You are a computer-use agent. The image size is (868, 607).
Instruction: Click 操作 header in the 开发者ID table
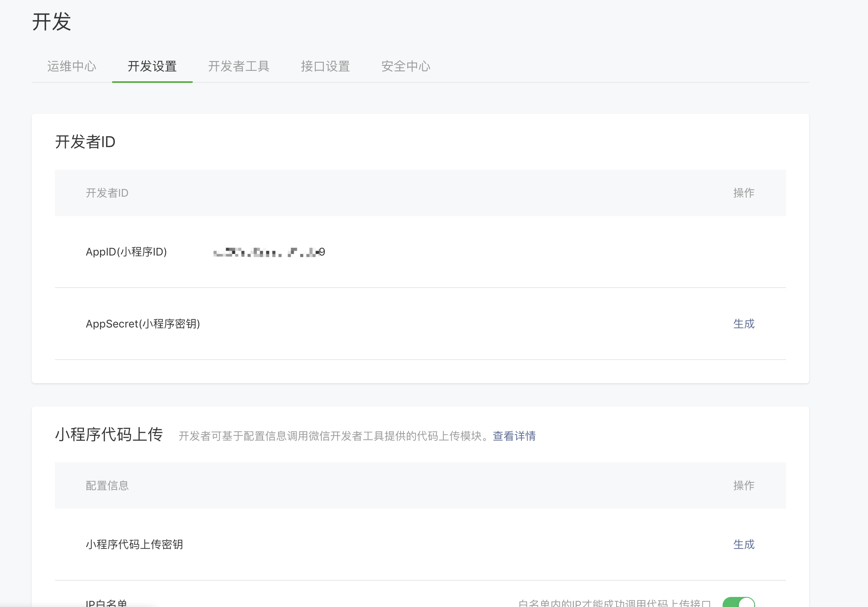(743, 193)
